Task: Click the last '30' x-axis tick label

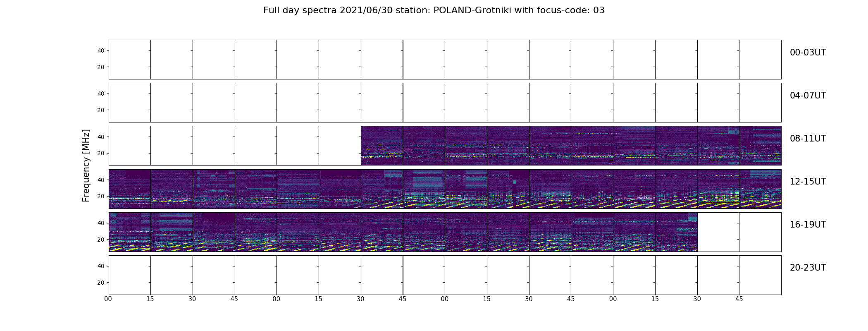Action: (x=697, y=299)
